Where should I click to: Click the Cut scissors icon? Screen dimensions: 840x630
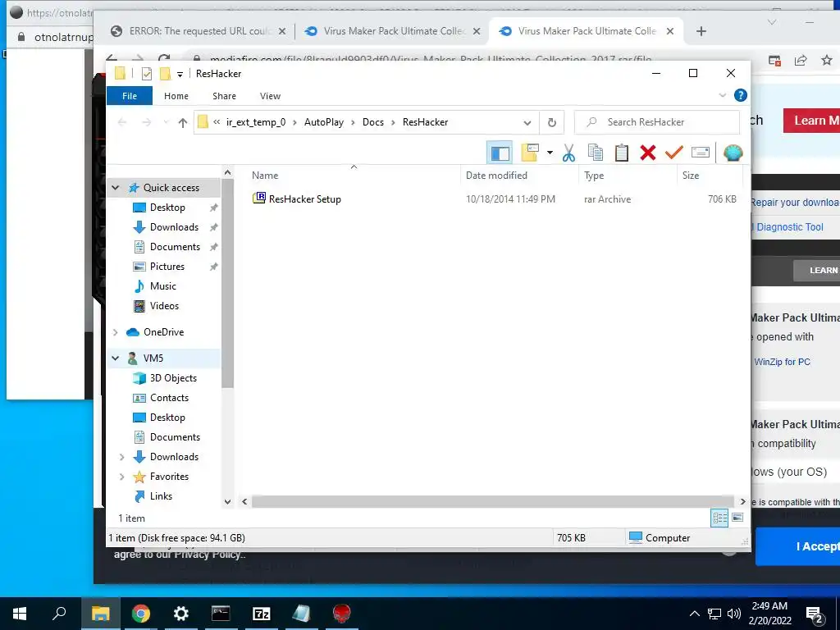point(568,153)
